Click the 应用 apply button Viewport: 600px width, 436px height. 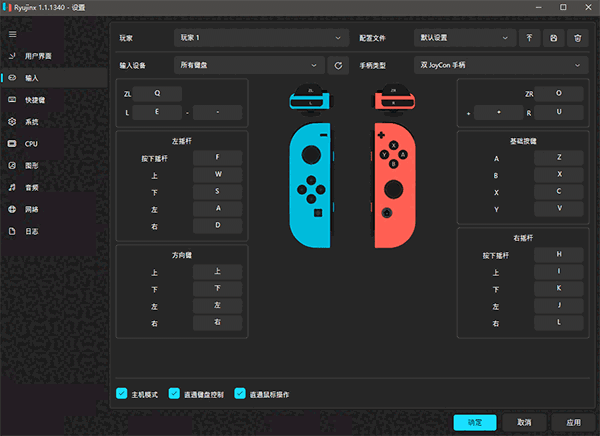573,422
